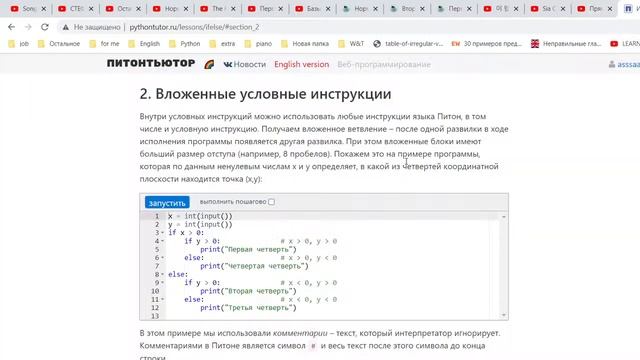Close the 'Баз' tab
Screen dimensions: 640x360
pos(328,9)
